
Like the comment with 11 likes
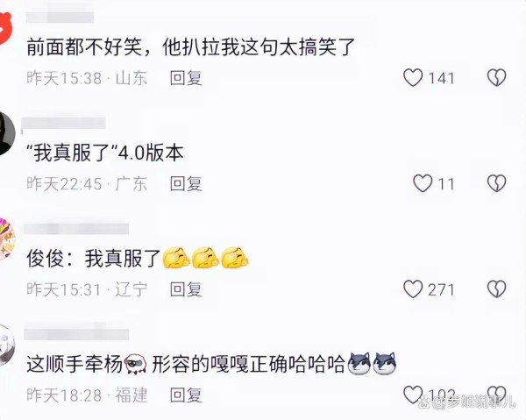pos(423,183)
